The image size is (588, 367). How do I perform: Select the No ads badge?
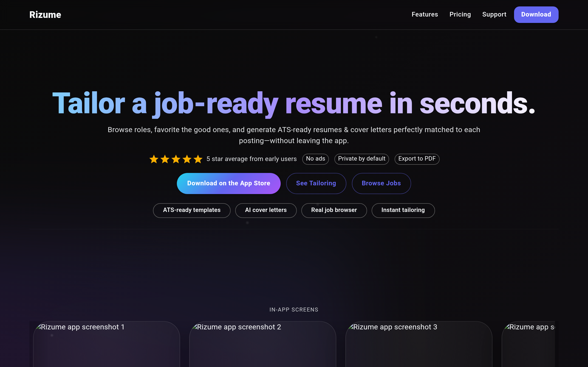(315, 159)
